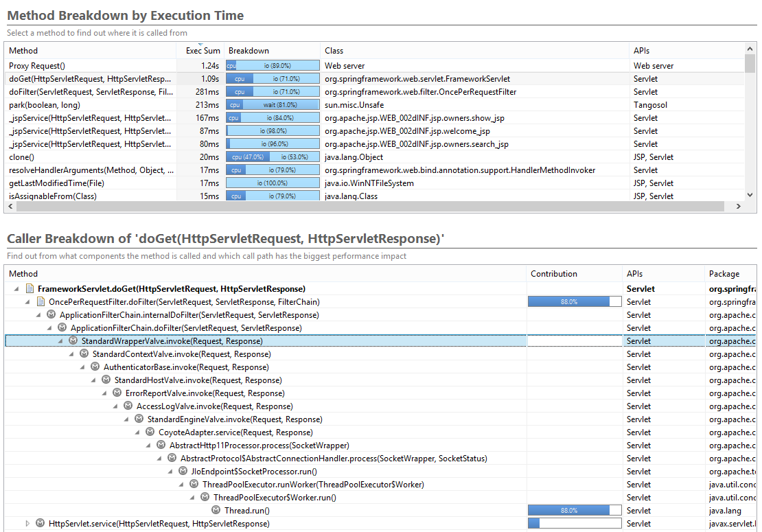This screenshot has width=762, height=532.
Task: Collapse the ThreadPoolExecutor.runWorker node
Action: coord(182,485)
